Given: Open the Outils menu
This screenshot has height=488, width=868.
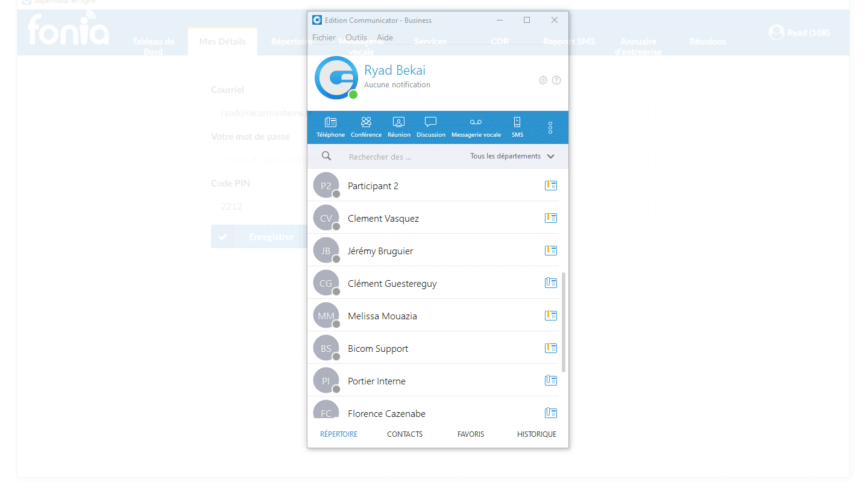Looking at the screenshot, I should pyautogui.click(x=356, y=37).
